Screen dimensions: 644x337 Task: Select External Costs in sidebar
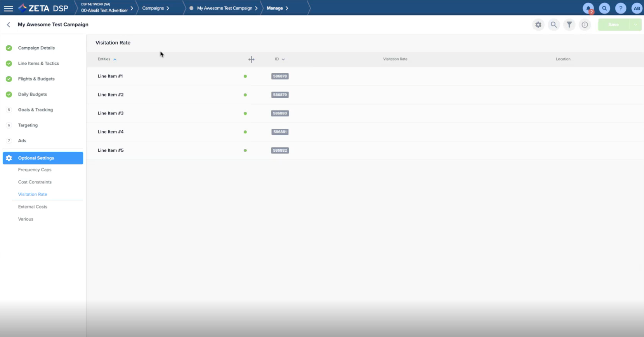coord(33,207)
